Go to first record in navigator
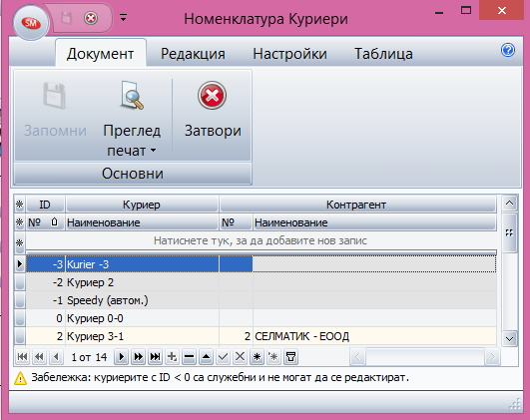Screen dimensions: 530x420 coord(22,357)
